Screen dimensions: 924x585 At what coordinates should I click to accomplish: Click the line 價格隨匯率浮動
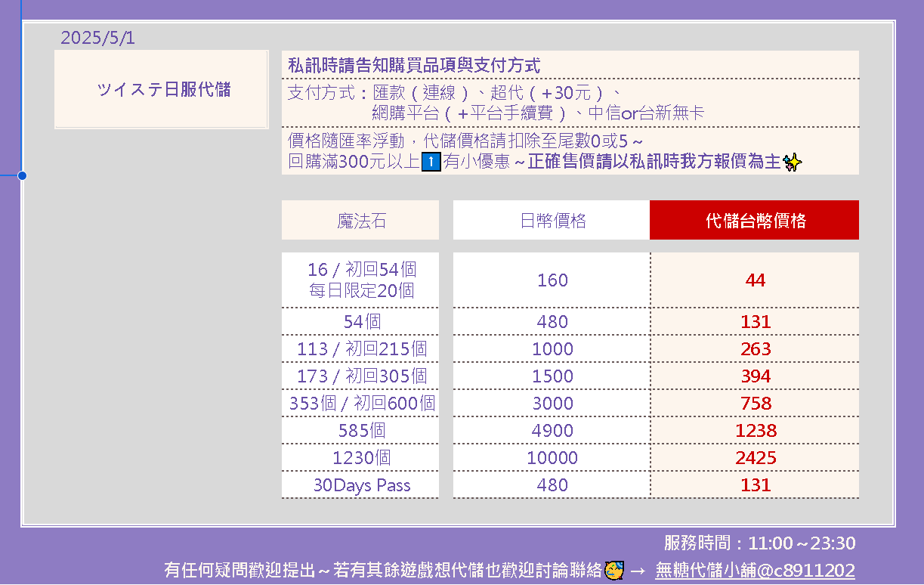[465, 141]
